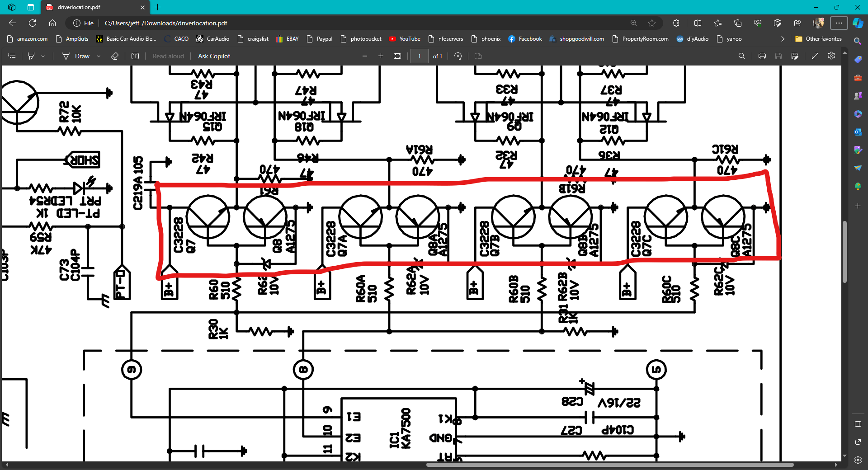Open YouTube bookmark
This screenshot has width=868, height=470.
tap(405, 39)
